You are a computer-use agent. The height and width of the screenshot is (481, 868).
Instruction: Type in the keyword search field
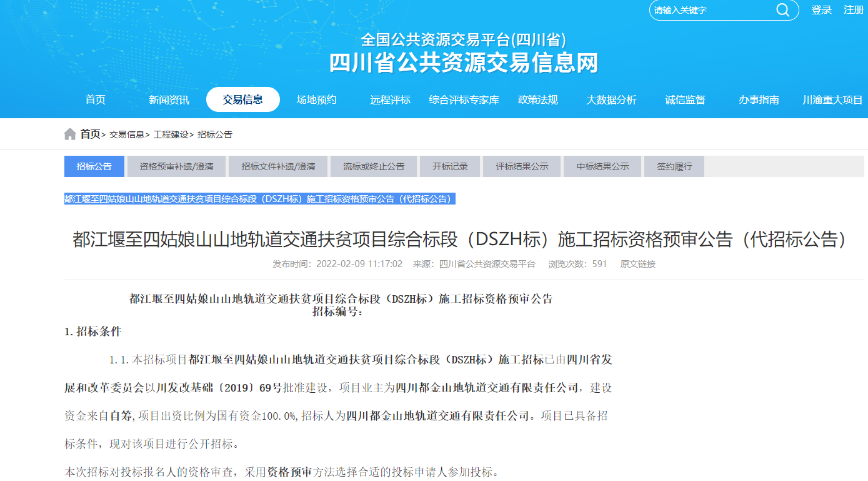pos(712,10)
